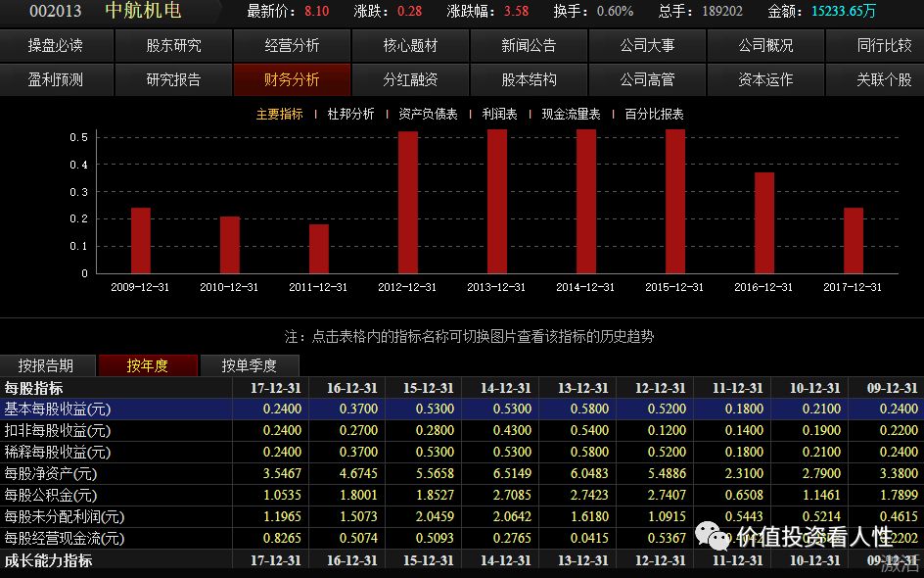This screenshot has width=924, height=578.
Task: Switch to 按报告期 view
Action: point(47,365)
